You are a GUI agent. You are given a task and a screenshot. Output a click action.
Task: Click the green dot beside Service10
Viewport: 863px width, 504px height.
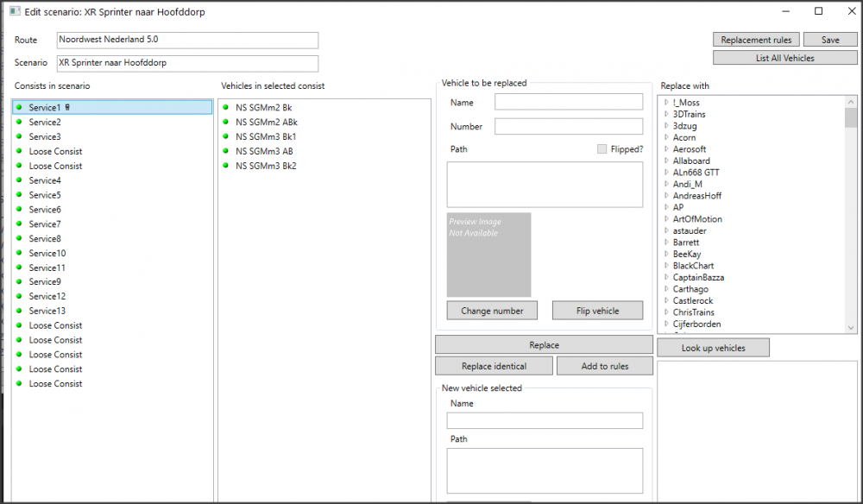pyautogui.click(x=19, y=253)
